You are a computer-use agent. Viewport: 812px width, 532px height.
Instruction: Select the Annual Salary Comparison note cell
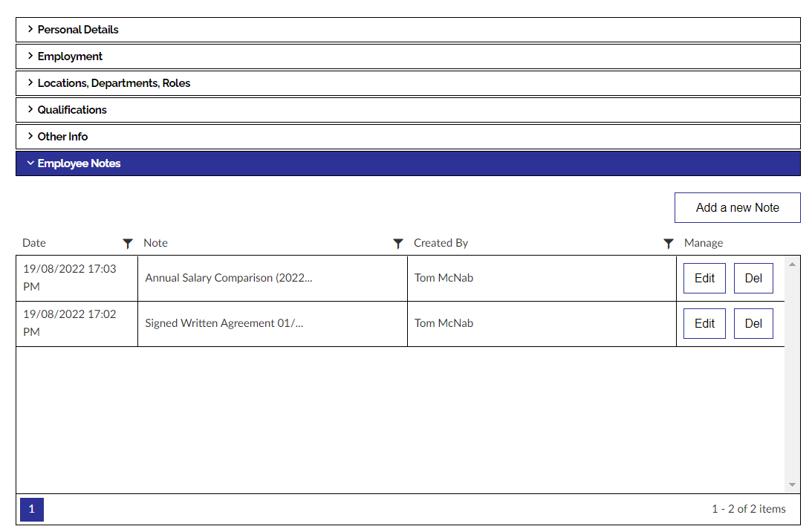coord(229,278)
